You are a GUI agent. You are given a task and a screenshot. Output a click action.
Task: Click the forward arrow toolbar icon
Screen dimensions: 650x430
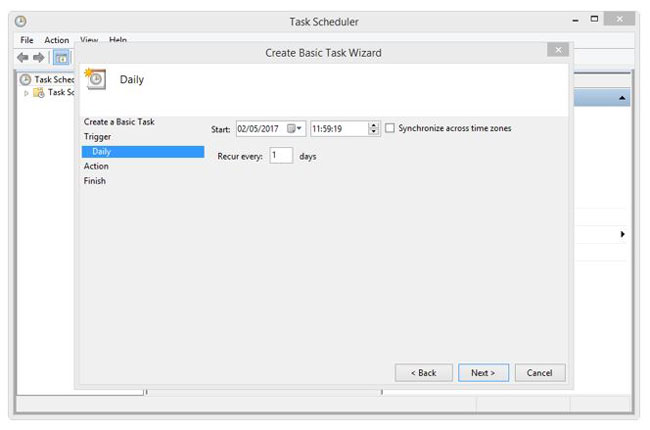pos(40,57)
